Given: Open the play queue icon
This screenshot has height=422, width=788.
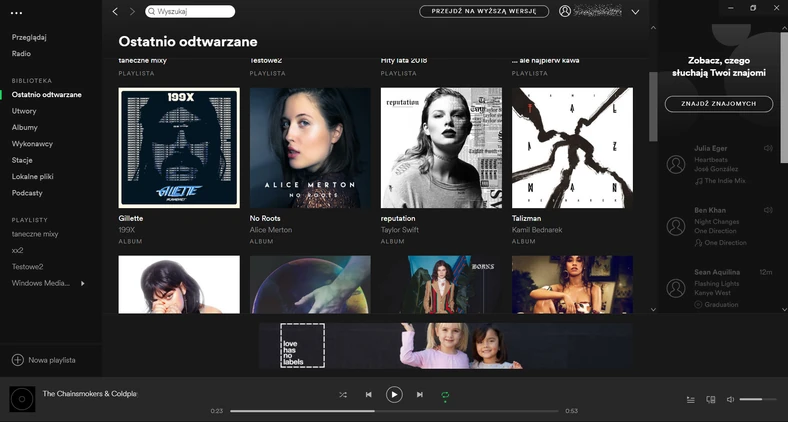Looking at the screenshot, I should [x=691, y=400].
